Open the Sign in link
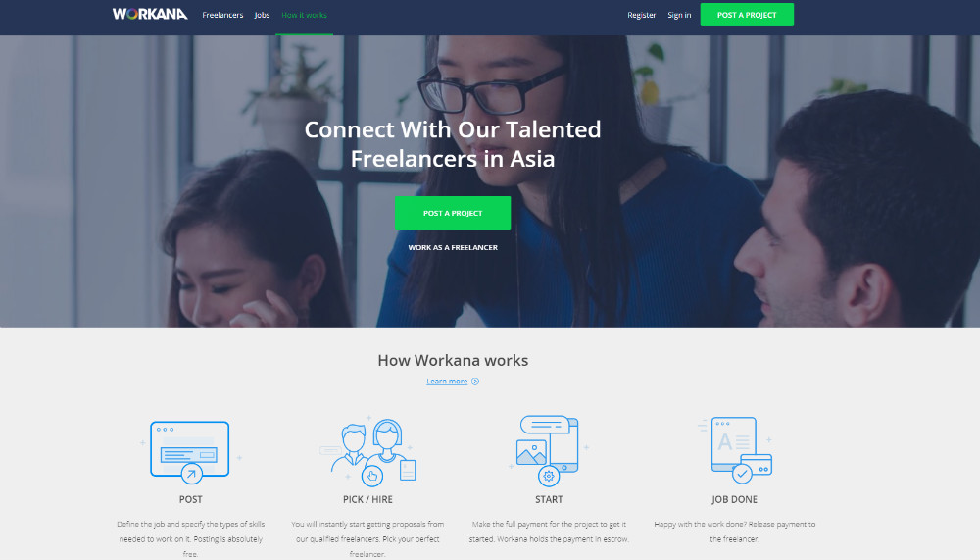Image resolution: width=980 pixels, height=560 pixels. pos(679,15)
